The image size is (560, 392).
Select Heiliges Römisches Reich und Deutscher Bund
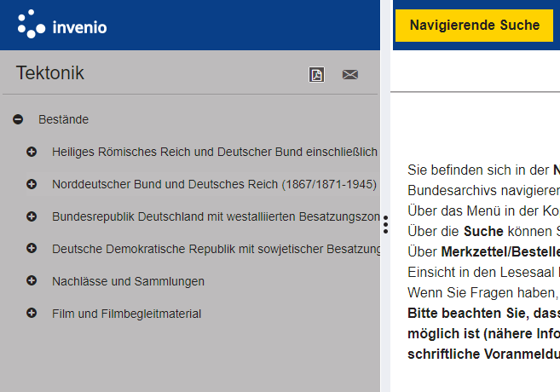tap(216, 152)
